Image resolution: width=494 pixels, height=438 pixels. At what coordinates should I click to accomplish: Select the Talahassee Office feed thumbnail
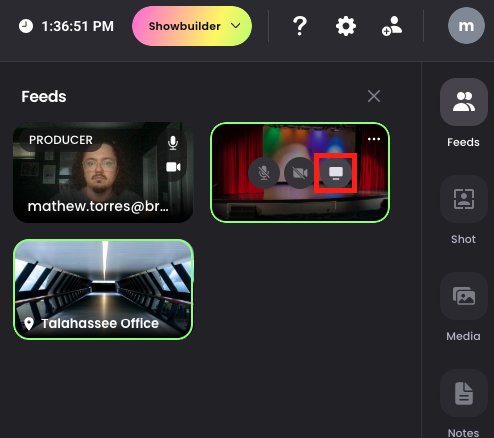(x=103, y=289)
